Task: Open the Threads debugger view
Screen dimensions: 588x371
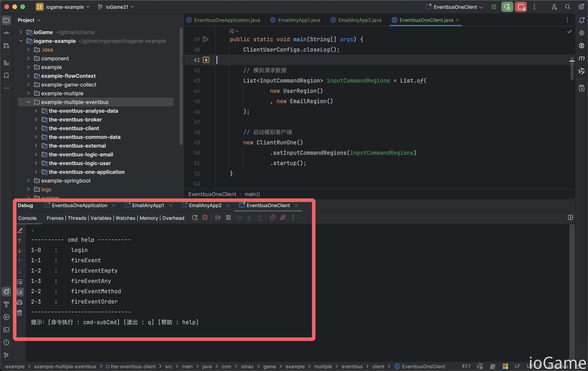Action: tap(77, 218)
